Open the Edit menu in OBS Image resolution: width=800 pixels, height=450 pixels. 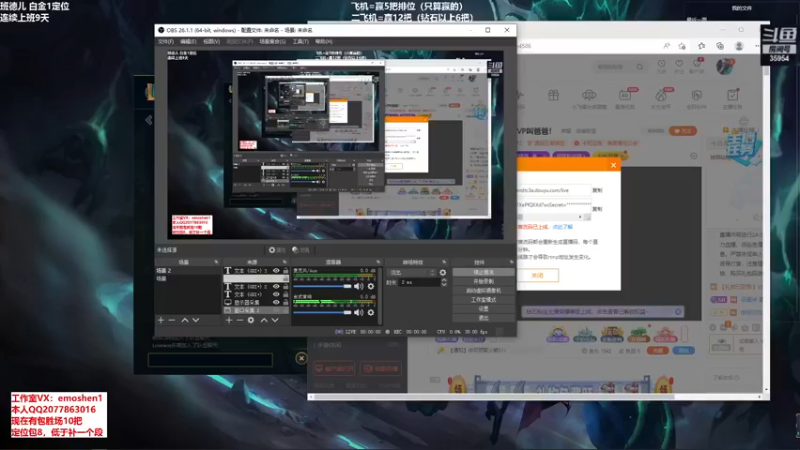pos(188,42)
